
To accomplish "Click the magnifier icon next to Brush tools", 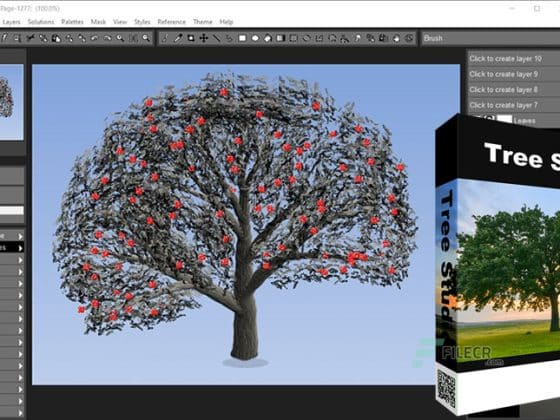I will pyautogui.click(x=146, y=38).
